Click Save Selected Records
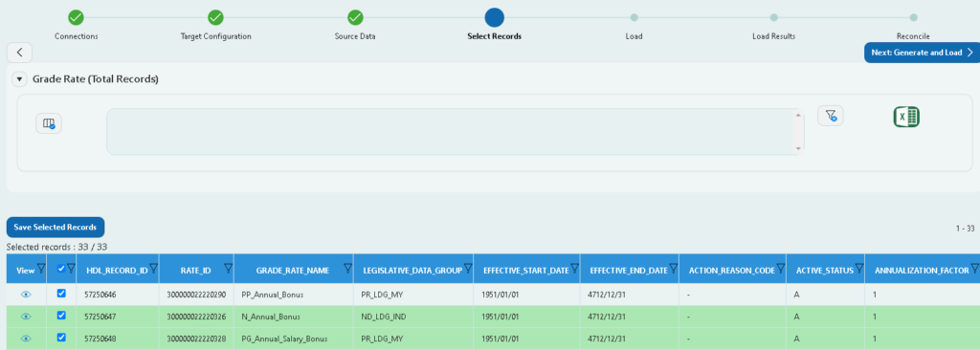The height and width of the screenshot is (350, 980). pyautogui.click(x=56, y=227)
